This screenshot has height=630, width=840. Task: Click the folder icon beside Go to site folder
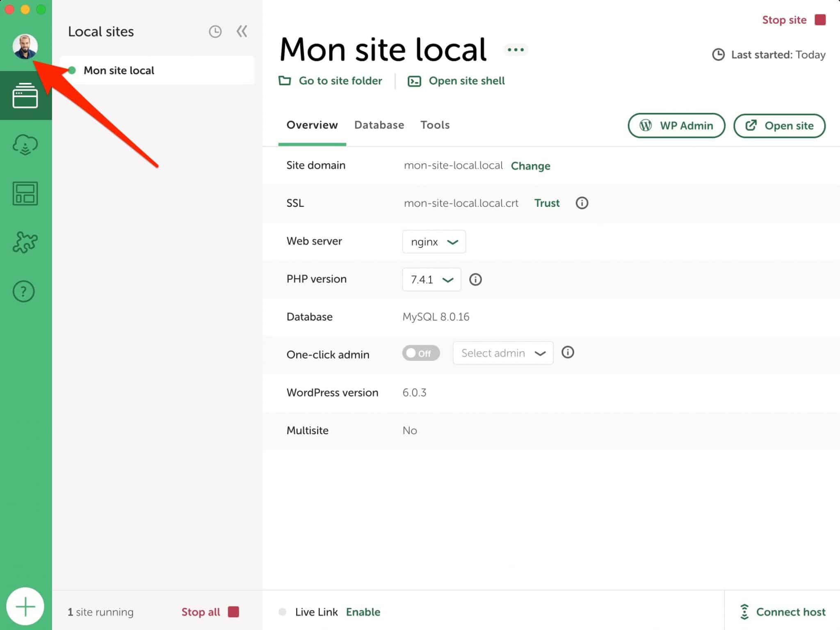285,80
